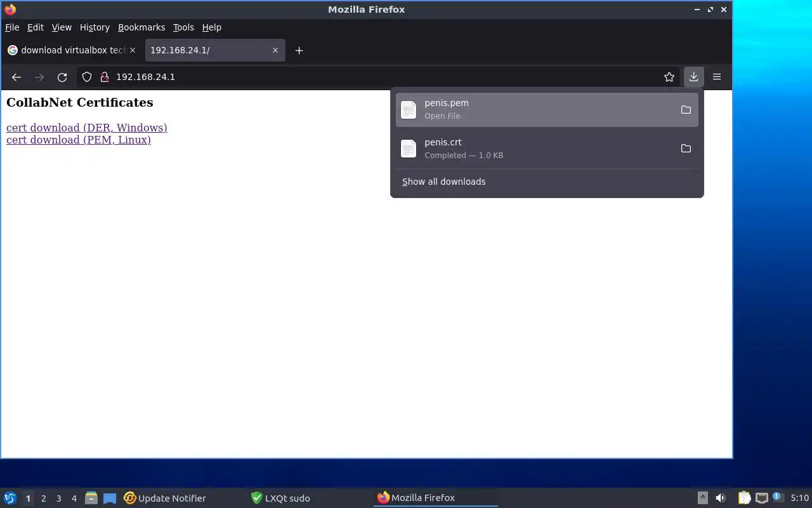Click cert download (PEM, Linux) link
The width and height of the screenshot is (812, 508).
[x=79, y=140]
